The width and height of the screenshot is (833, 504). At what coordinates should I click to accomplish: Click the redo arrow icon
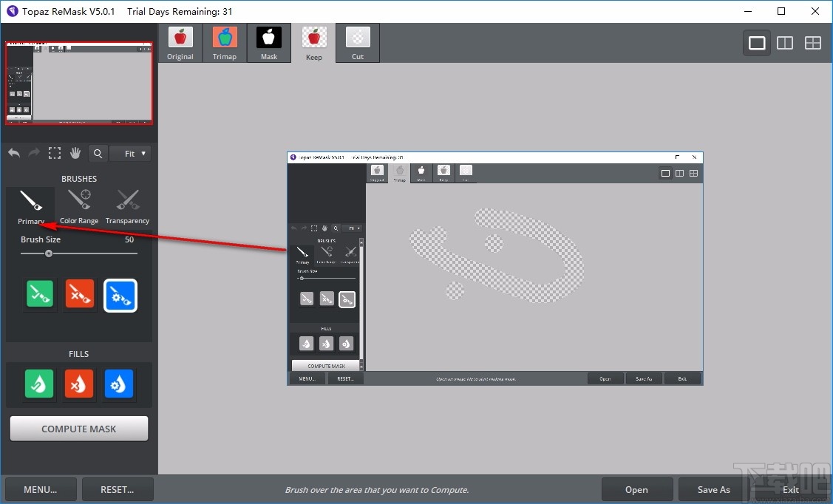[x=33, y=153]
